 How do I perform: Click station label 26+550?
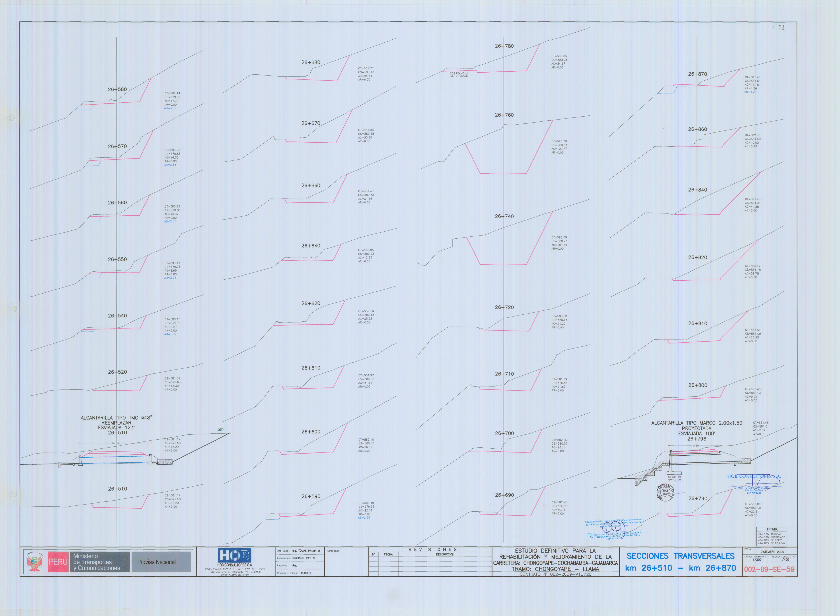tap(117, 259)
